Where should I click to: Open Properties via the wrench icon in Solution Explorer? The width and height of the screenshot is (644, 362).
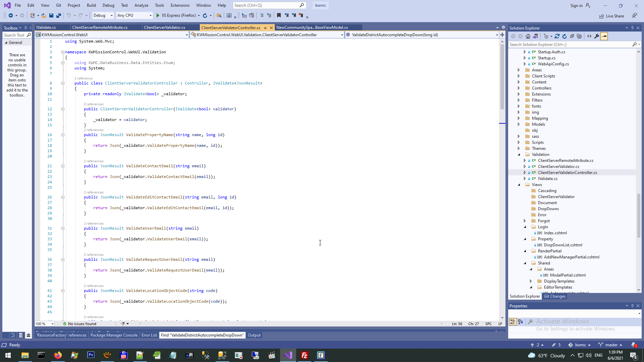point(597,36)
